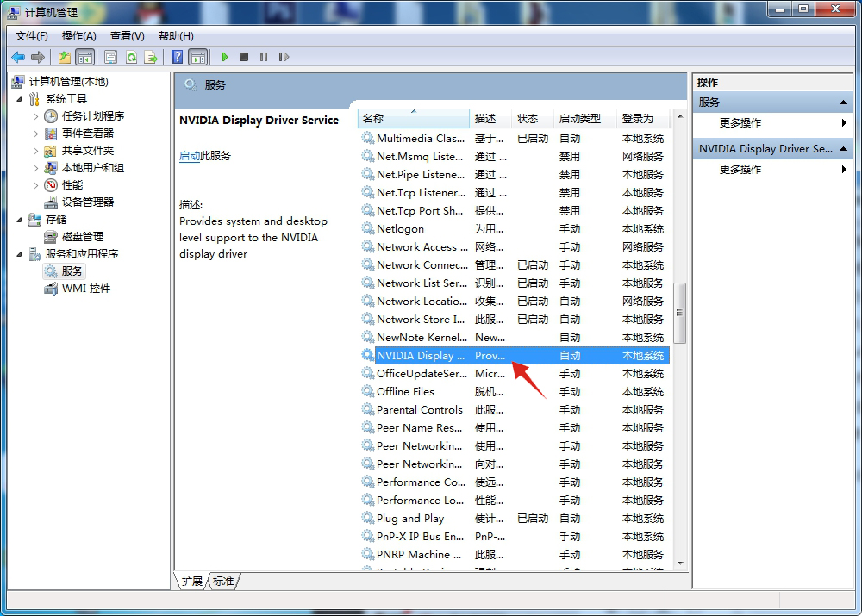Toggle the show/hide console tree icon
The width and height of the screenshot is (862, 616).
(85, 57)
